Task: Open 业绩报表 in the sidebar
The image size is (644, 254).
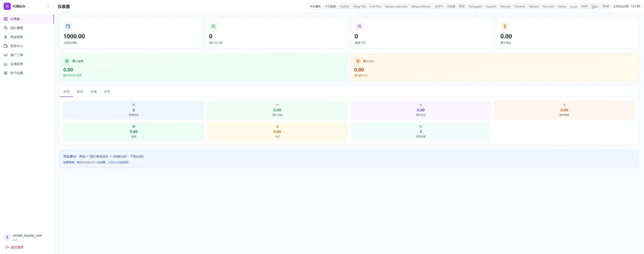Action: pyautogui.click(x=27, y=64)
